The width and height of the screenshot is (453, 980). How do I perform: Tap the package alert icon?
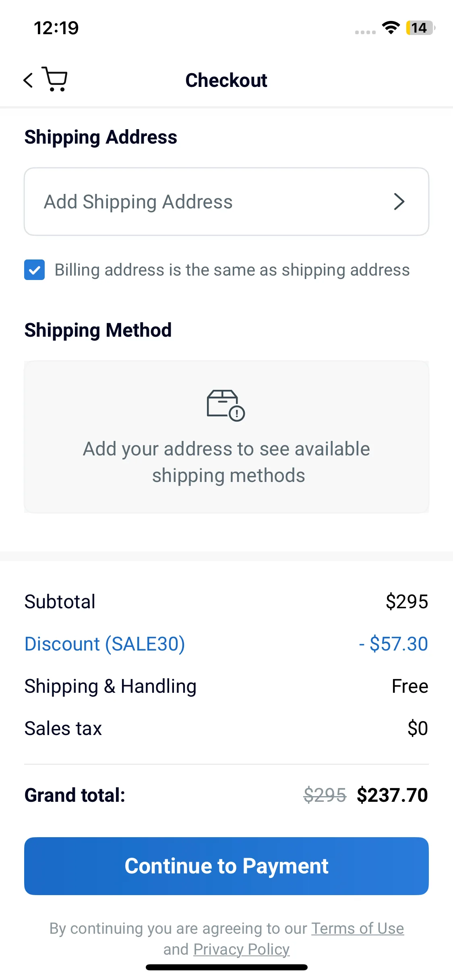click(225, 405)
